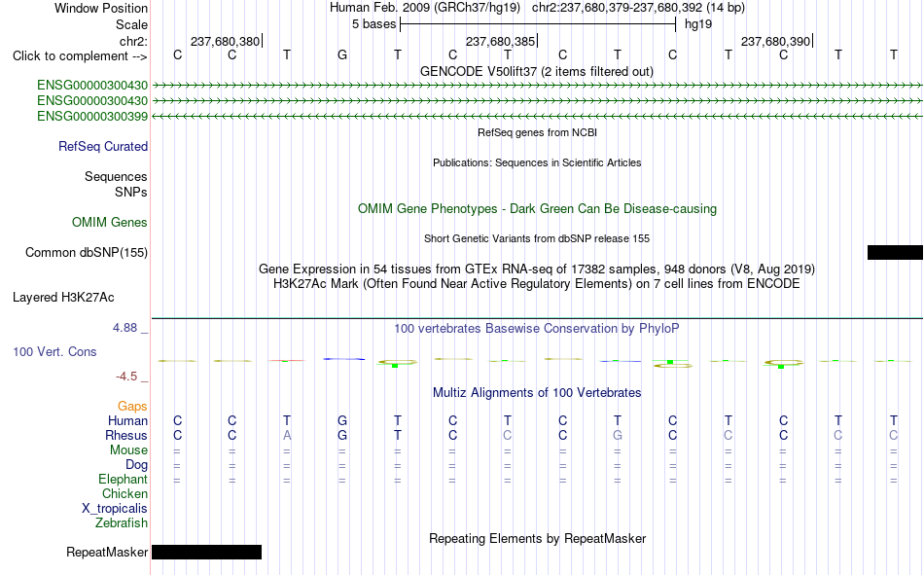Click the orange Gaps row label
Screen dimensions: 924x575
click(132, 406)
